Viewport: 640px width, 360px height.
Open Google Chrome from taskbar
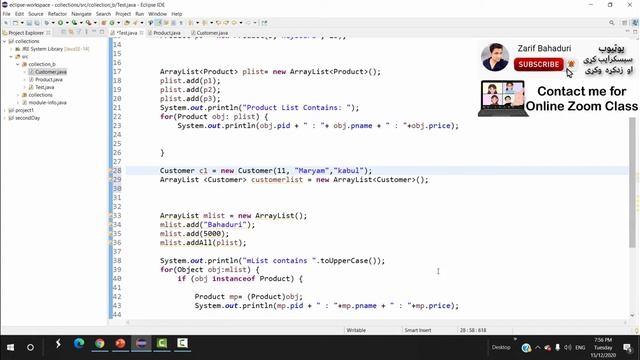pyautogui.click(x=99, y=344)
